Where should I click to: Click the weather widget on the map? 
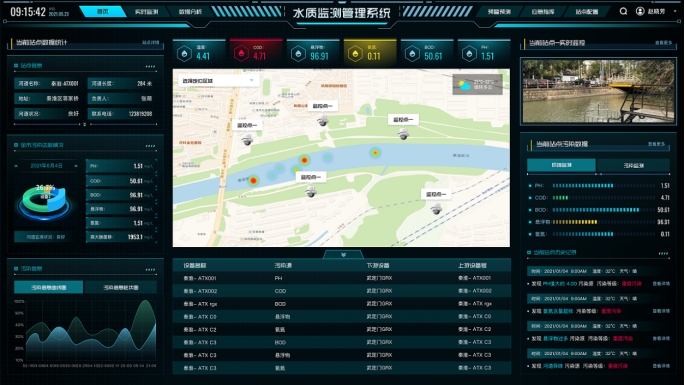pyautogui.click(x=477, y=84)
